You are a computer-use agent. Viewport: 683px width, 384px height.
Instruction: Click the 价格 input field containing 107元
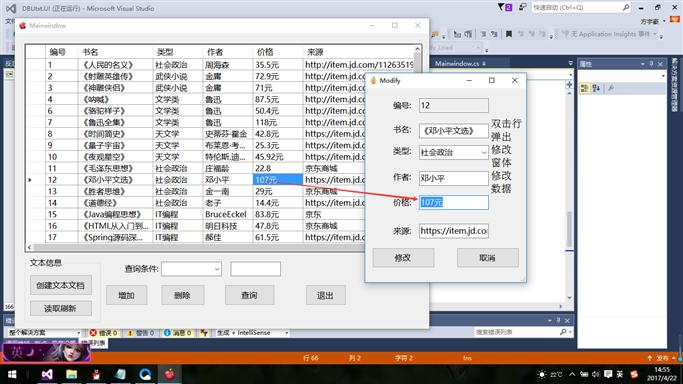(x=453, y=202)
